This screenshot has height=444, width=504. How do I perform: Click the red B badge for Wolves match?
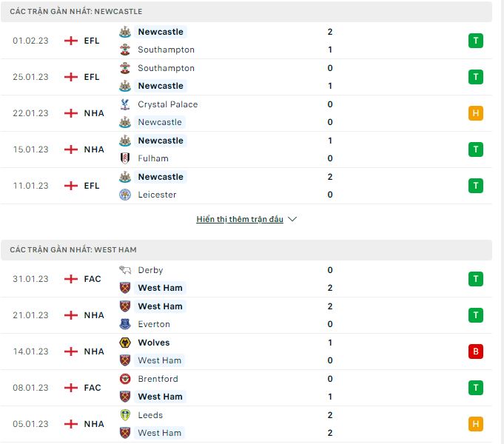coord(476,351)
